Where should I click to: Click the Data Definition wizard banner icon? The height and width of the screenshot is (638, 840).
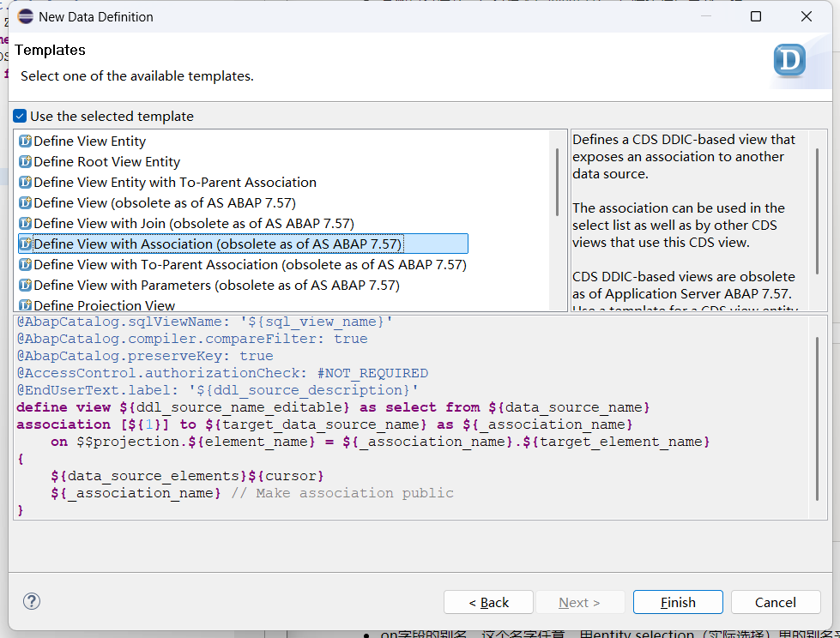pyautogui.click(x=789, y=60)
